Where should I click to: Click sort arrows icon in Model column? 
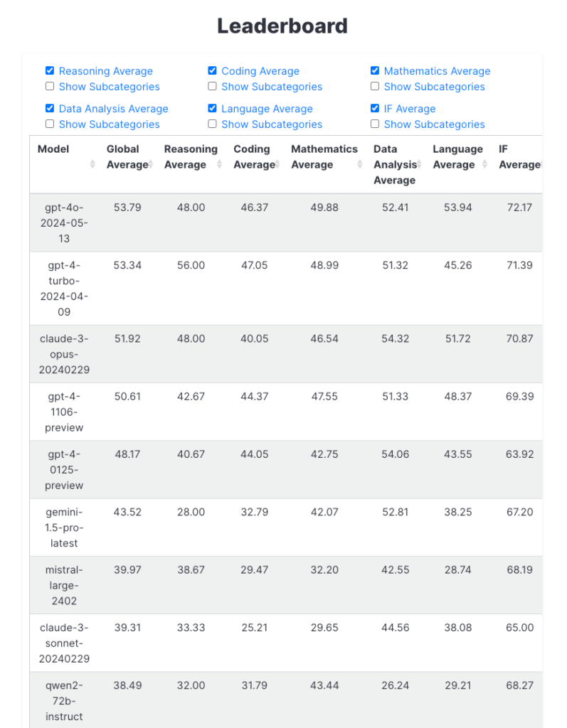pyautogui.click(x=92, y=165)
